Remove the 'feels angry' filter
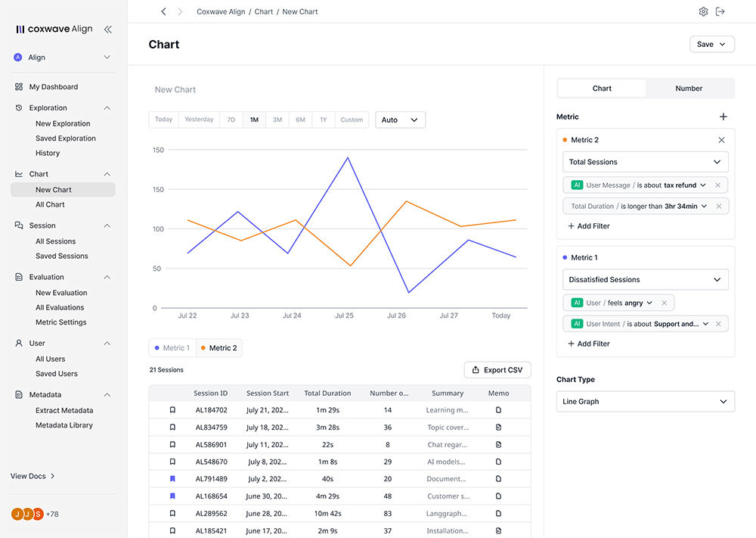This screenshot has width=756, height=538. (x=664, y=303)
